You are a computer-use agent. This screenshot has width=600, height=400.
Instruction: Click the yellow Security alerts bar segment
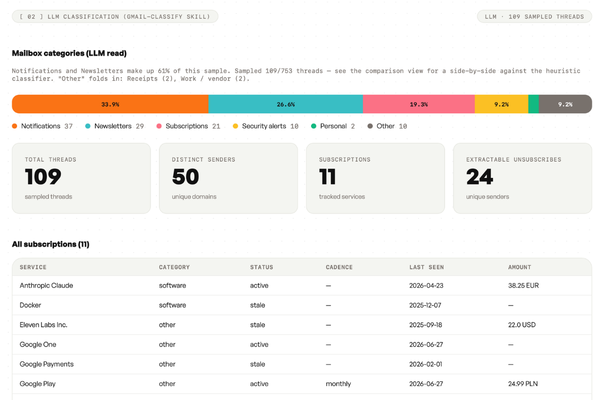[501, 104]
